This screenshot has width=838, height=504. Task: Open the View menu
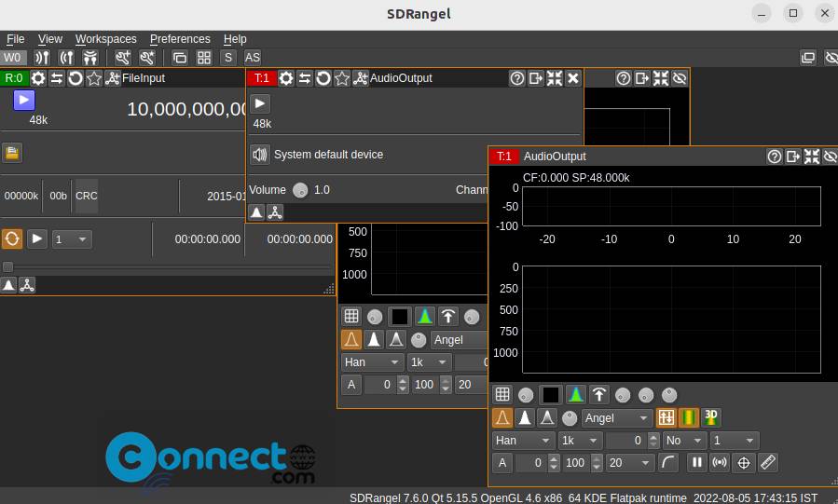pyautogui.click(x=50, y=39)
